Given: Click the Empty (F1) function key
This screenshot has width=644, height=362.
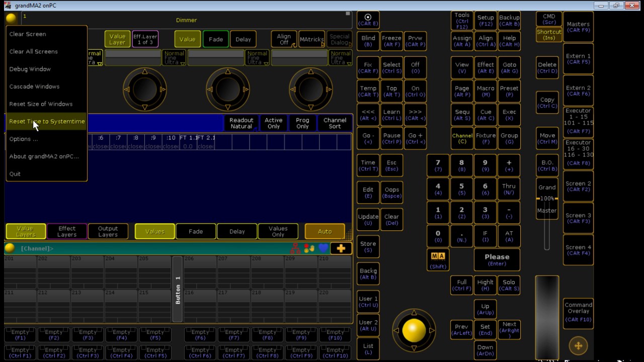Looking at the screenshot, I should coord(20,335).
